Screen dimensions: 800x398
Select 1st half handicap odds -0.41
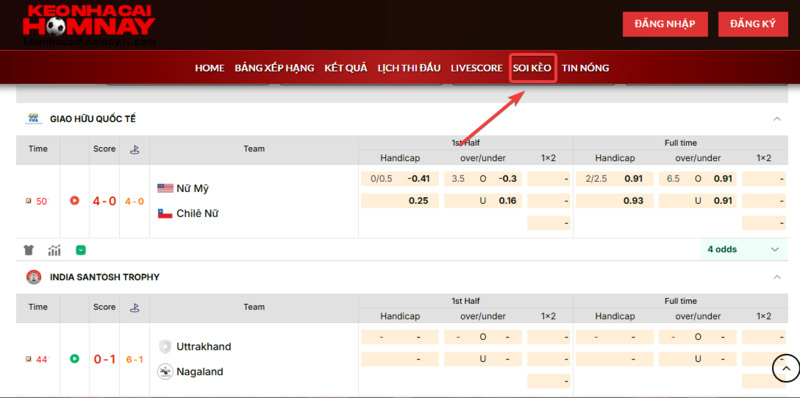[418, 179]
